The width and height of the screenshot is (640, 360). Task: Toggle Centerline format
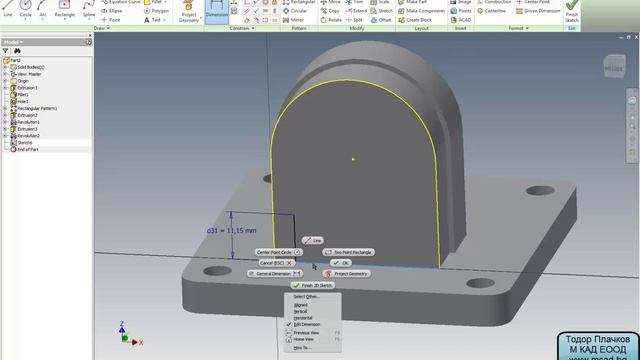[x=491, y=11]
